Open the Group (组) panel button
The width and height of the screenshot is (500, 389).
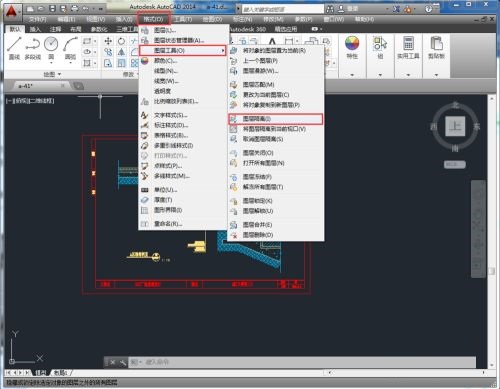(x=380, y=47)
